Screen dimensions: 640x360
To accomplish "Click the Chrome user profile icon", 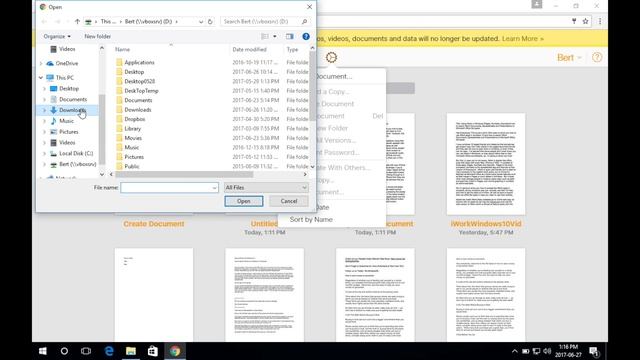I will (537, 4).
